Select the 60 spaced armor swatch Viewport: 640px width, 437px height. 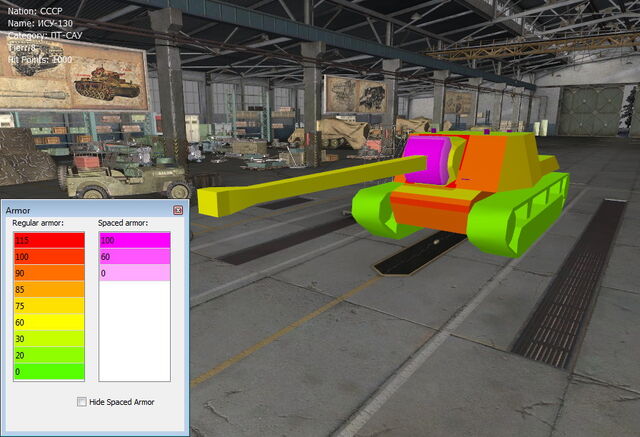click(x=135, y=257)
